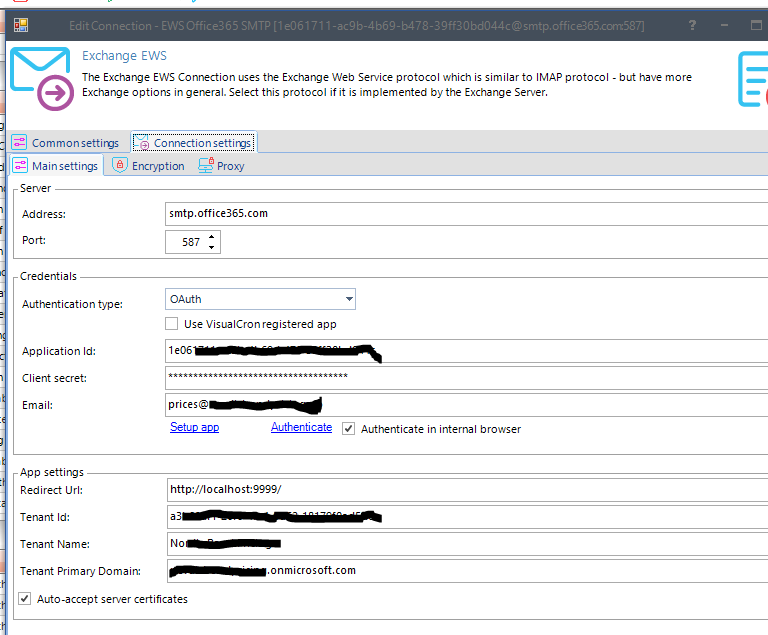The width and height of the screenshot is (768, 635).
Task: Click the Connection settings tab icon
Action: [x=142, y=143]
